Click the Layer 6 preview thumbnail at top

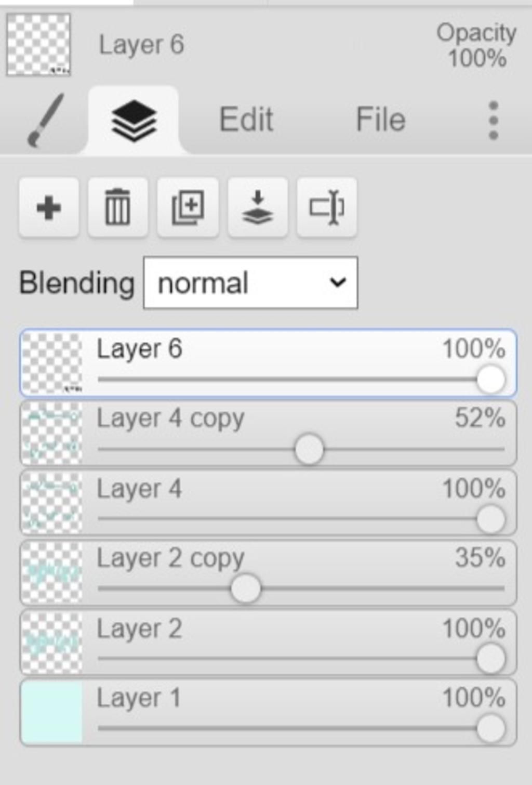38,45
